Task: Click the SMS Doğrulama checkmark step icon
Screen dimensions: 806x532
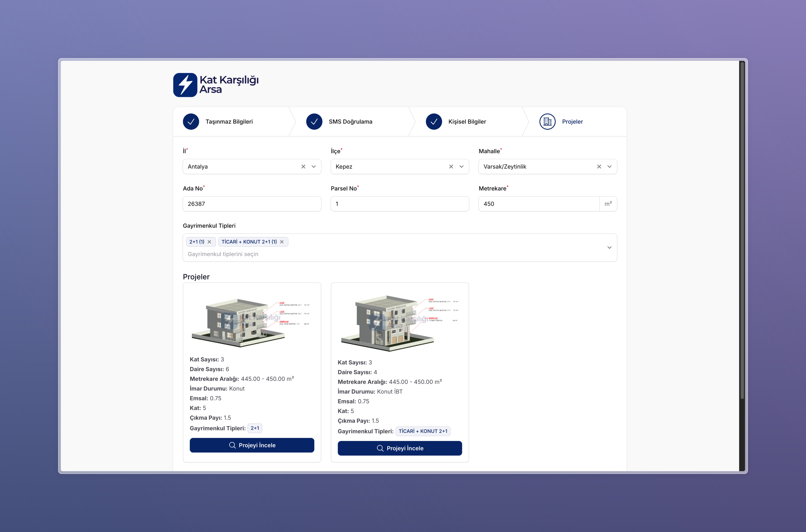Action: tap(314, 122)
